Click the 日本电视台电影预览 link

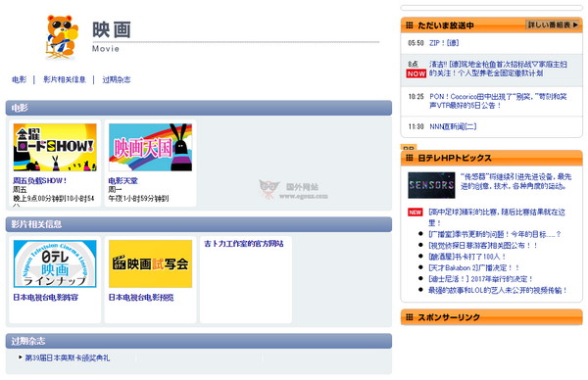click(141, 298)
